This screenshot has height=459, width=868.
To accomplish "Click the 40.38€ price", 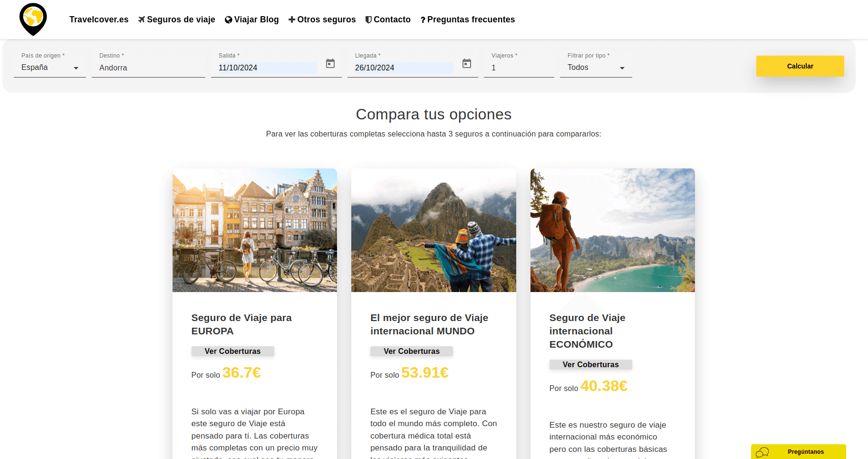I will (x=604, y=386).
